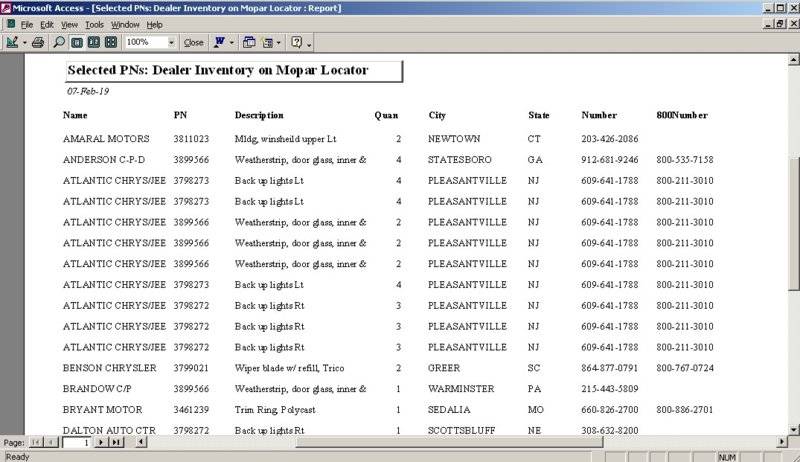The width and height of the screenshot is (800, 462).
Task: Open Microsoft Access Help icon
Action: (x=296, y=42)
